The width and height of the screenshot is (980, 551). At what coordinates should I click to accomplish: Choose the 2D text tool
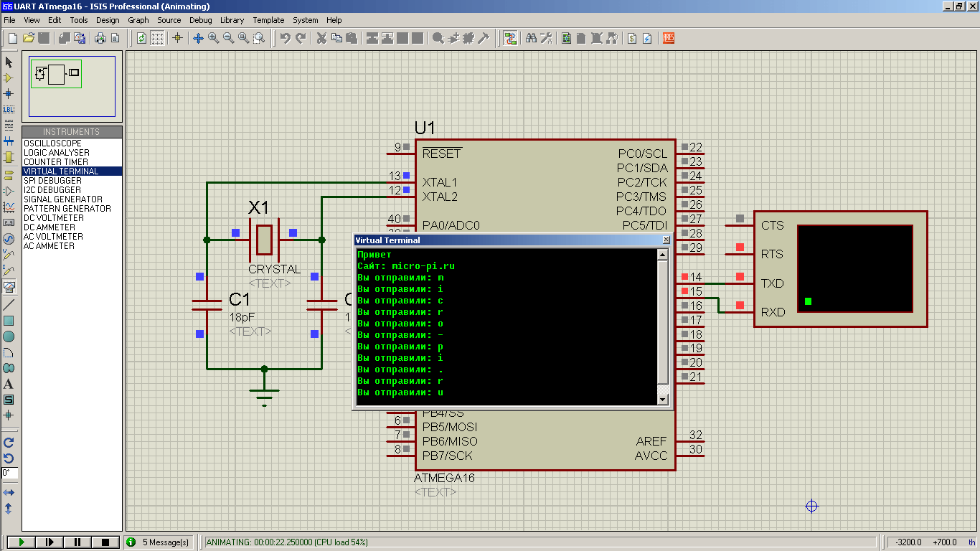[x=9, y=384]
